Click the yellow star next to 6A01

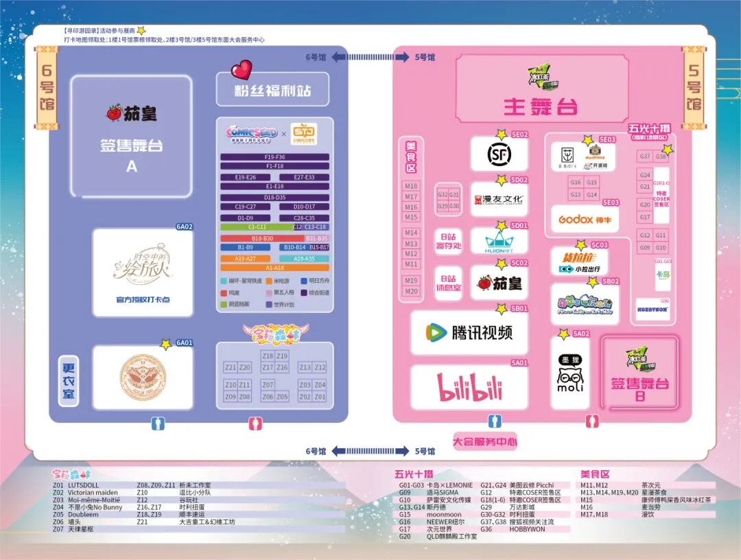pos(165,344)
